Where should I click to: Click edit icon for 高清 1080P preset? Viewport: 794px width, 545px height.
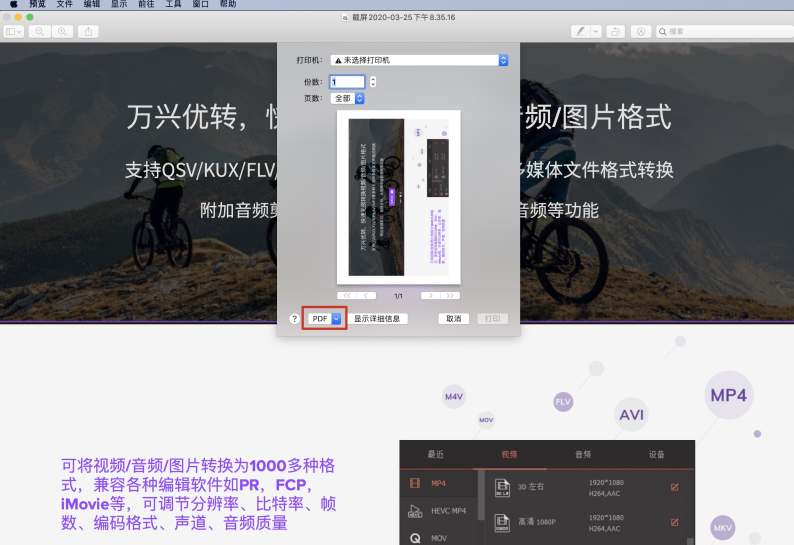(x=674, y=522)
